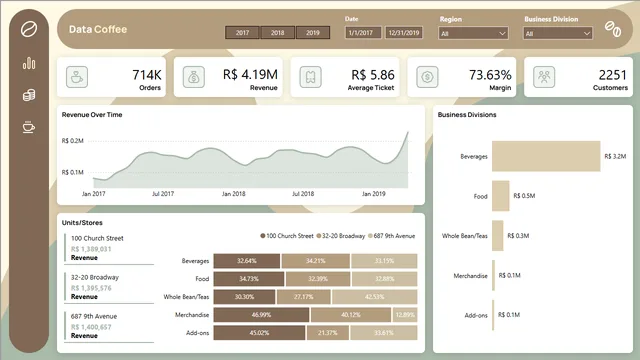Click the Revenue money bag card icon

(193, 77)
